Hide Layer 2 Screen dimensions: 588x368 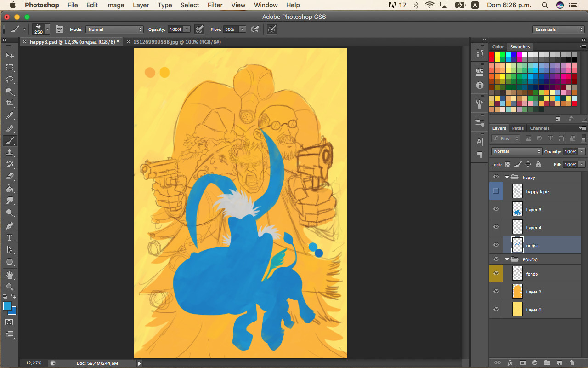pos(496,292)
